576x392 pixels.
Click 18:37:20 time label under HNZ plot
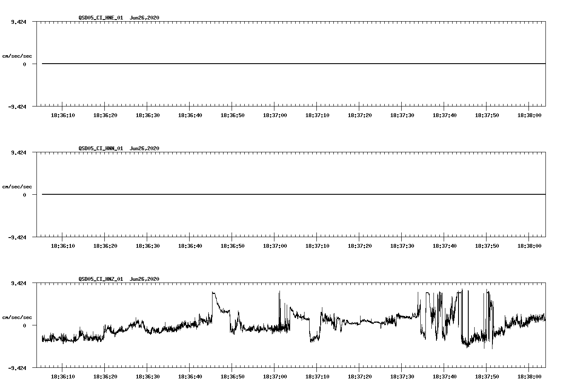pos(360,377)
